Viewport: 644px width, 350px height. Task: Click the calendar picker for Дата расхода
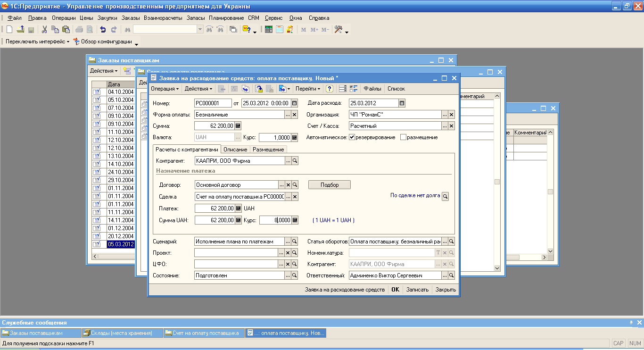click(402, 103)
